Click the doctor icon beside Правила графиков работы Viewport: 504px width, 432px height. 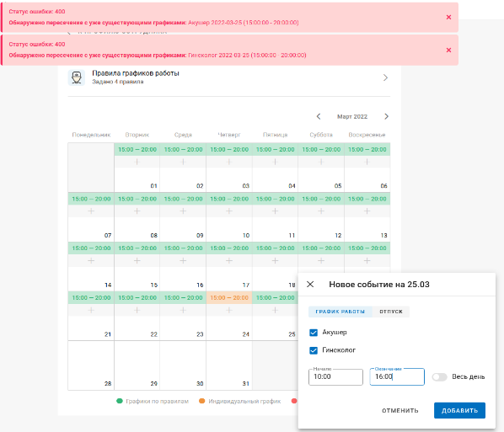[x=77, y=77]
